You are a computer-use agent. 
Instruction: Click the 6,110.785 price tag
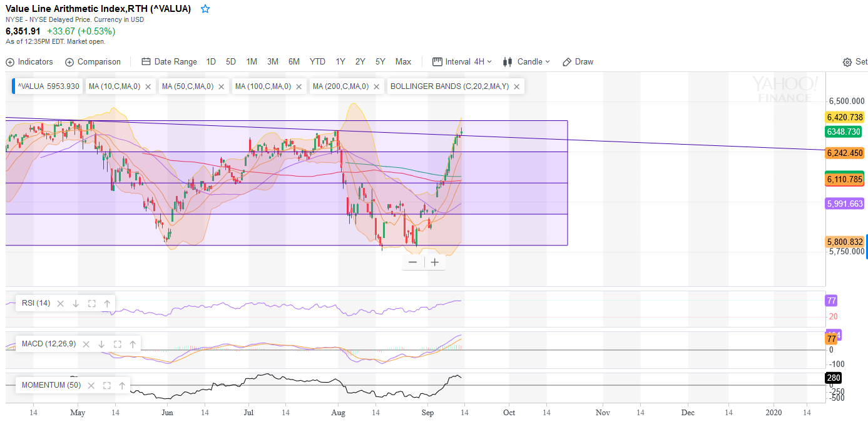[845, 179]
